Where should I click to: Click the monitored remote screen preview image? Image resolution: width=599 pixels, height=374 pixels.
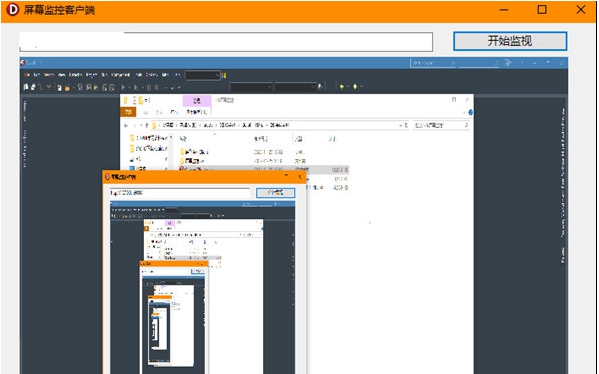click(294, 216)
